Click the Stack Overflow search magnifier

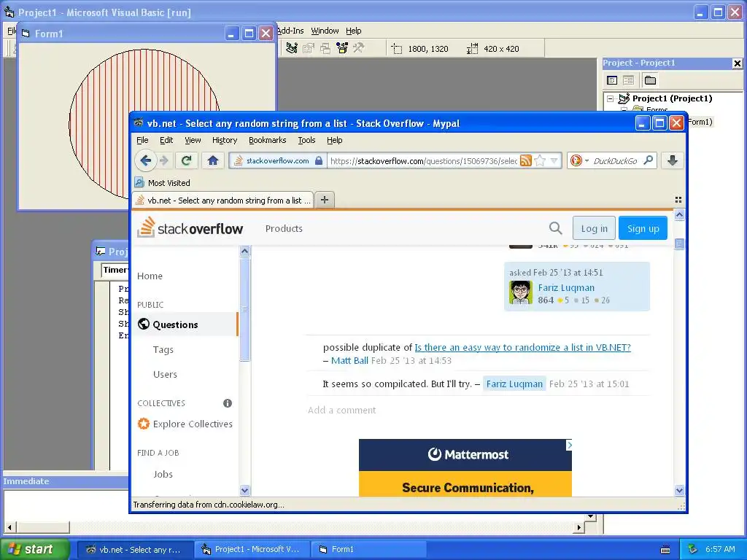click(x=555, y=228)
